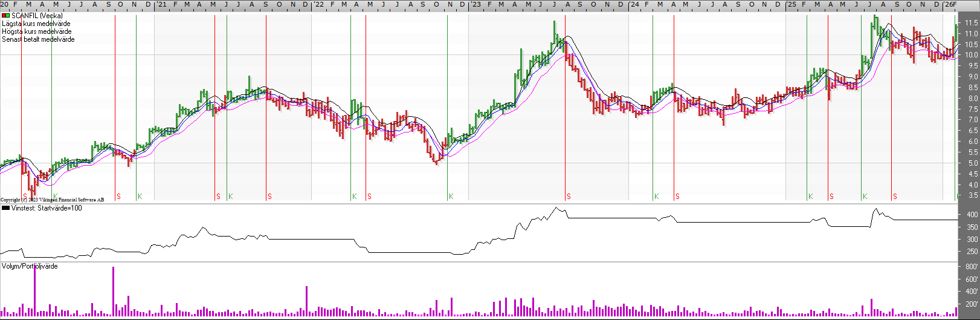Select the S sell marker in early 2024
Screen dimensions: 980x320
(677, 197)
